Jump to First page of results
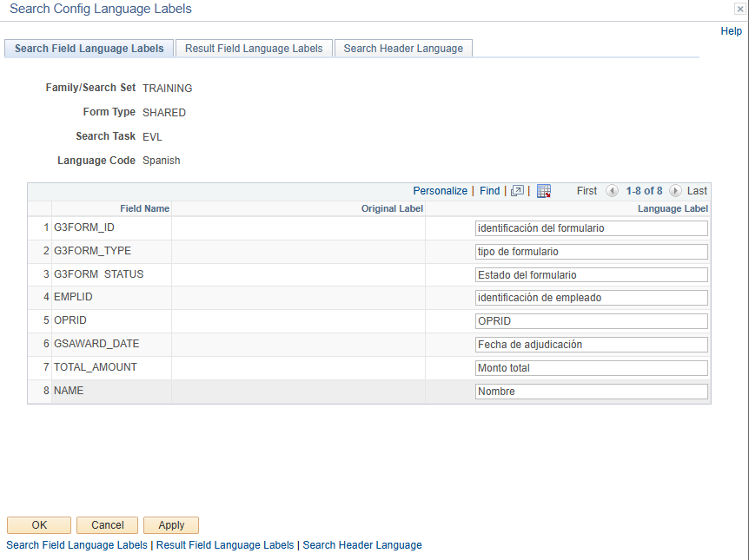 (587, 190)
